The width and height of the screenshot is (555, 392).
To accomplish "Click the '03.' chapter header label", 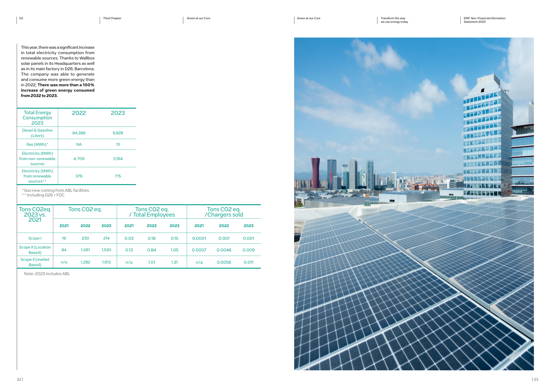I will 21,18.
